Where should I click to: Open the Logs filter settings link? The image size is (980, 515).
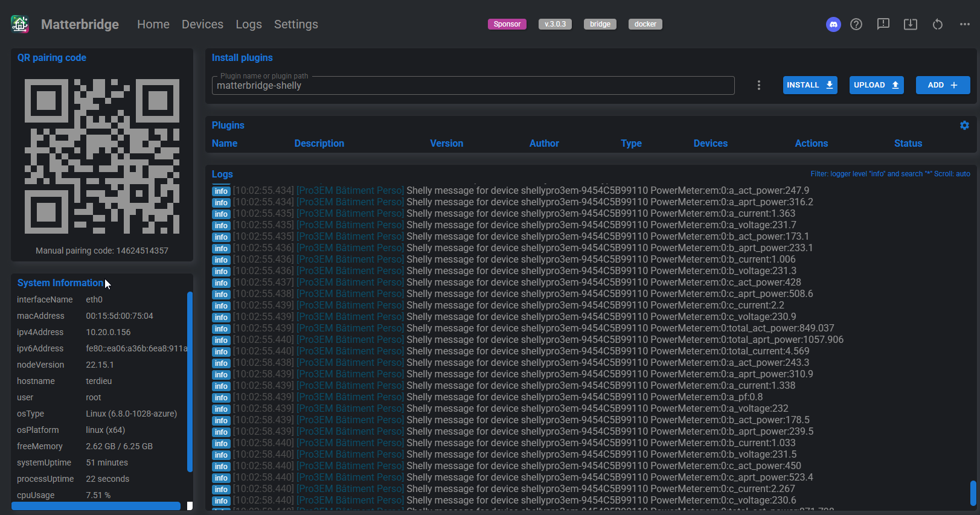pos(890,174)
